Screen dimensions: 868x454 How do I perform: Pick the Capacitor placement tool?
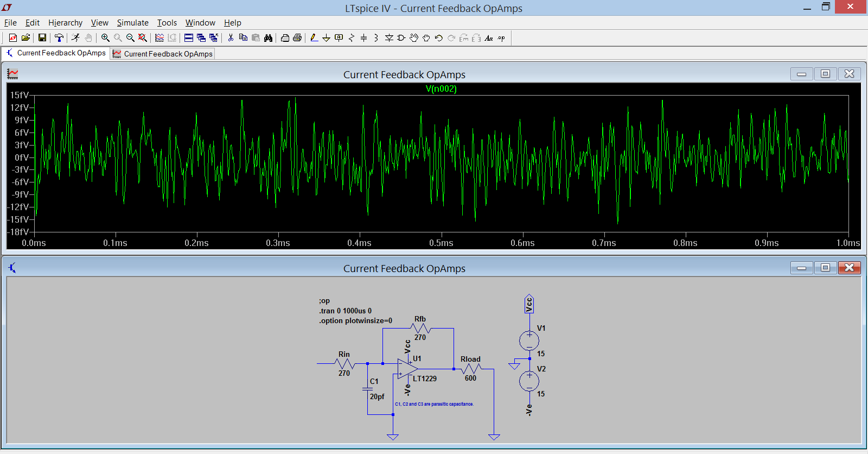coord(364,38)
